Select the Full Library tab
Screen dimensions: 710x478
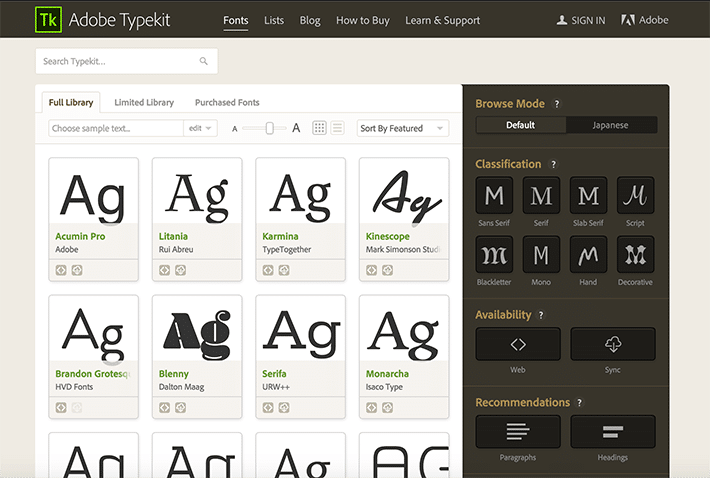[x=71, y=102]
